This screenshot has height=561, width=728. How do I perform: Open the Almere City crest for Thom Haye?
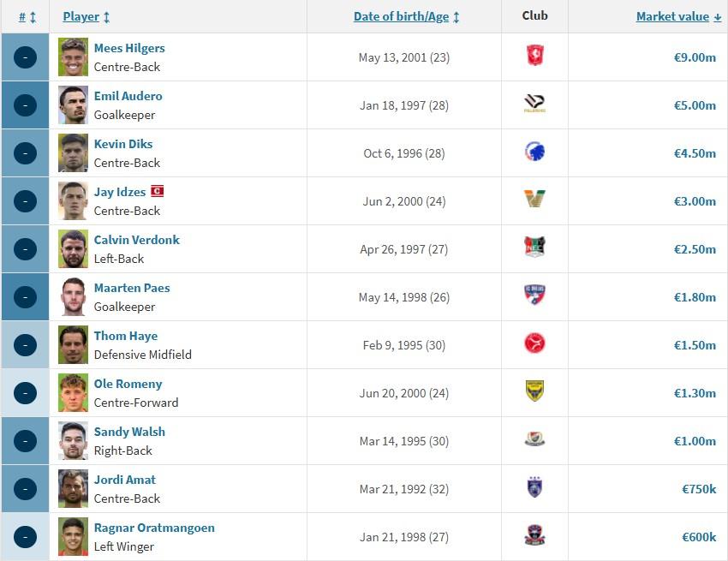point(534,343)
